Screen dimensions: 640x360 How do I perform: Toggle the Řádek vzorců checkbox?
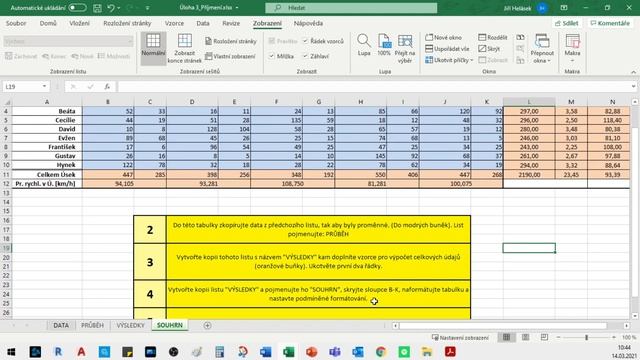305,41
